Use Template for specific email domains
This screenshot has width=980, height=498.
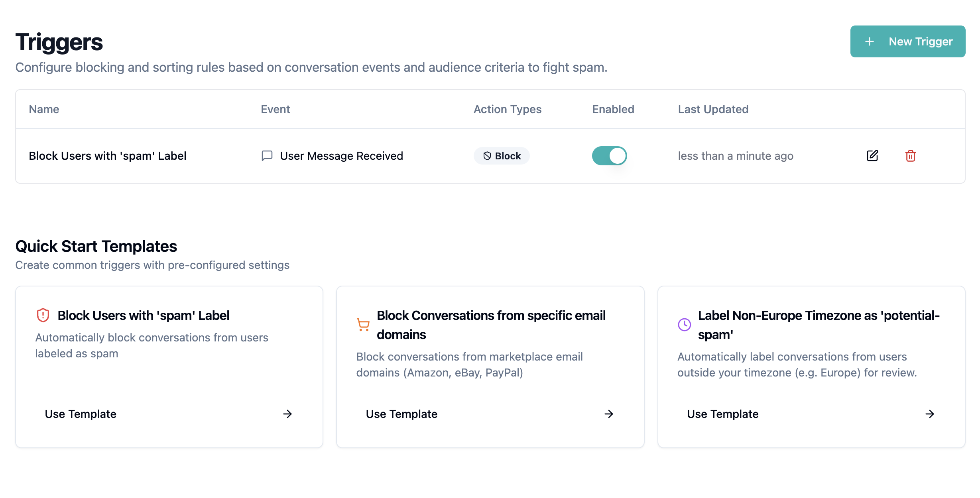click(401, 414)
